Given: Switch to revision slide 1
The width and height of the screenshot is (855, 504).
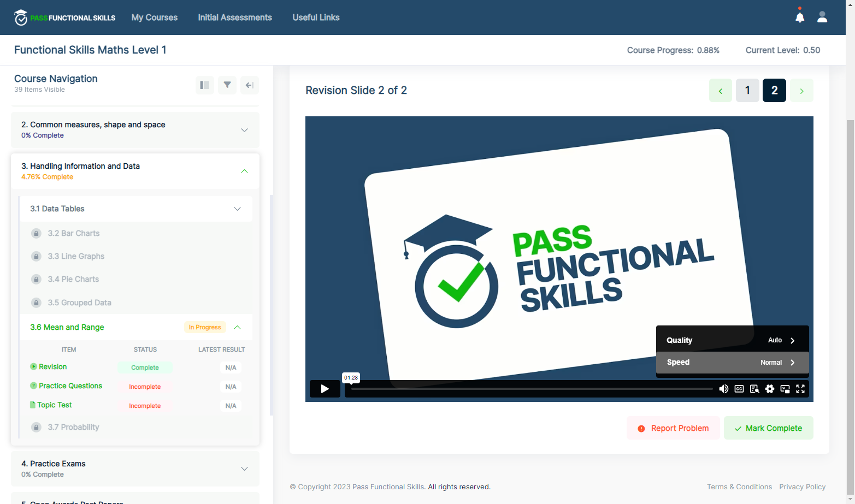Looking at the screenshot, I should 747,91.
